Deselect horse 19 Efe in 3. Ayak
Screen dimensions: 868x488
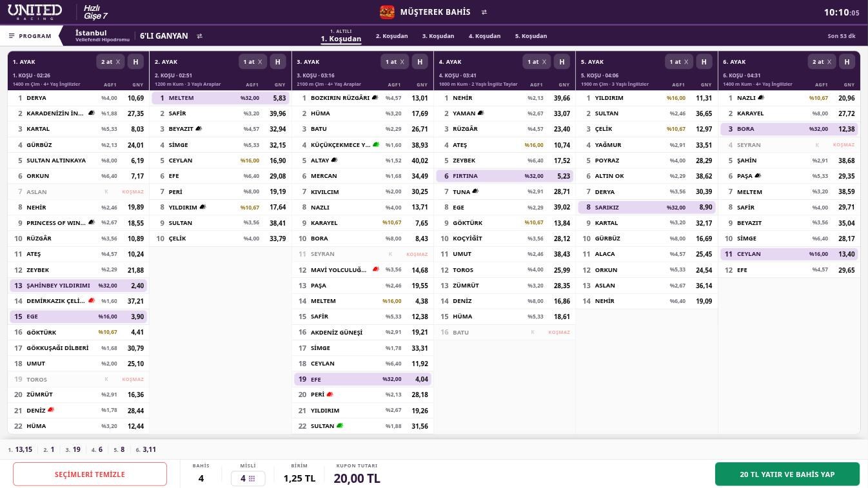tap(362, 379)
